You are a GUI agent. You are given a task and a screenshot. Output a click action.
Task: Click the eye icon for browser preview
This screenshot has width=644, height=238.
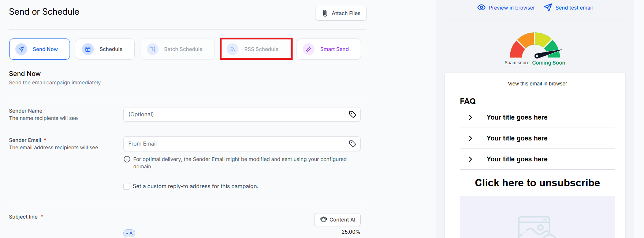(x=481, y=8)
